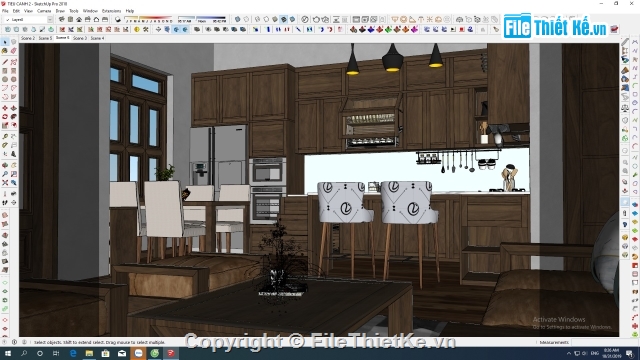
Task: Select the Zoom Window tool
Action: [13, 174]
